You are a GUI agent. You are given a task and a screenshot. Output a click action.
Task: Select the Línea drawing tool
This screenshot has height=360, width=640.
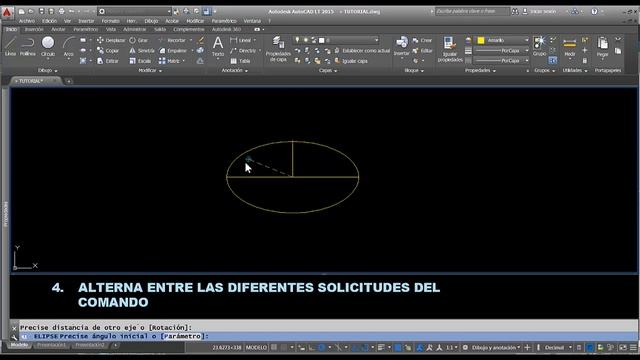coord(10,46)
